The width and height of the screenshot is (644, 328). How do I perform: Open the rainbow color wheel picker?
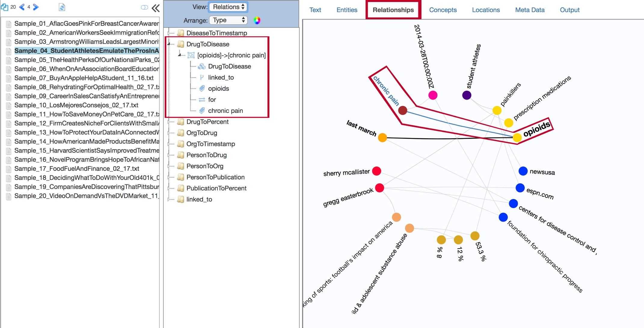coord(257,20)
